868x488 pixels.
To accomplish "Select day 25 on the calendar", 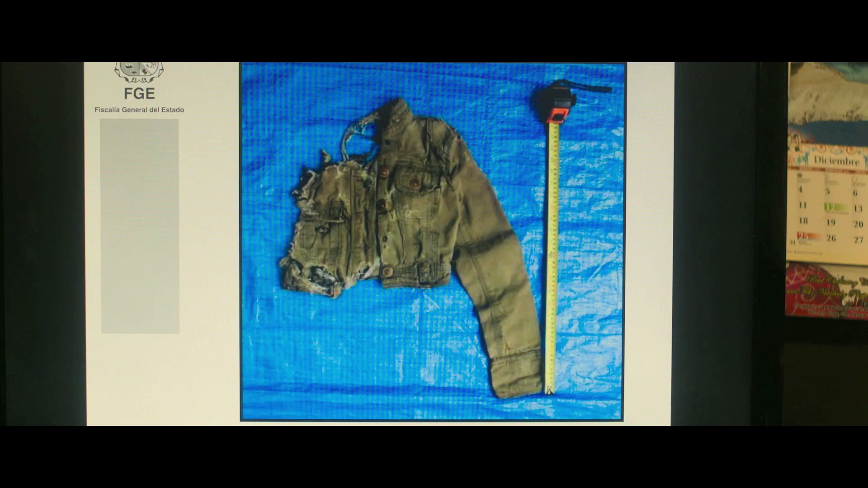I will [802, 236].
